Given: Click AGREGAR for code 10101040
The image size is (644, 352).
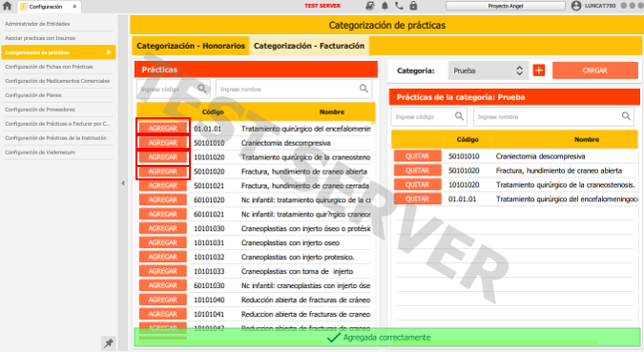Looking at the screenshot, I should (163, 300).
